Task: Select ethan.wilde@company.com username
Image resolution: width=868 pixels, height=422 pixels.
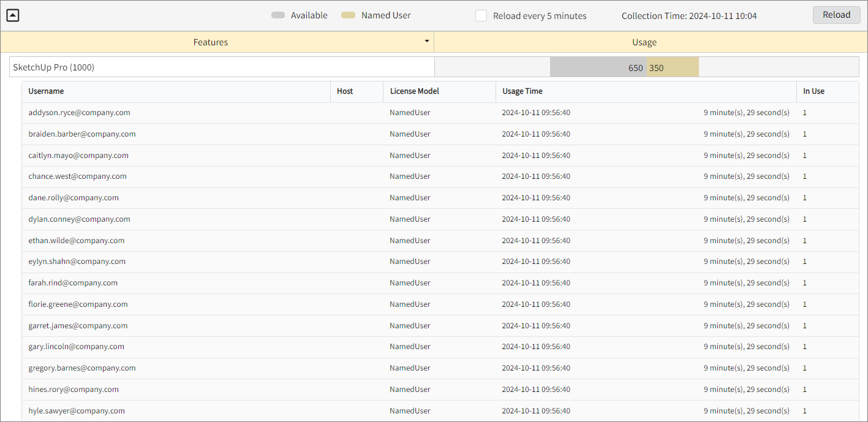Action: click(x=77, y=241)
